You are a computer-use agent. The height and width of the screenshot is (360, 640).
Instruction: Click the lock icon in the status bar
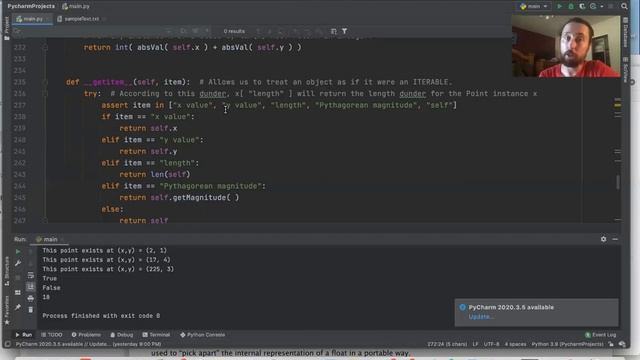[x=611, y=344]
